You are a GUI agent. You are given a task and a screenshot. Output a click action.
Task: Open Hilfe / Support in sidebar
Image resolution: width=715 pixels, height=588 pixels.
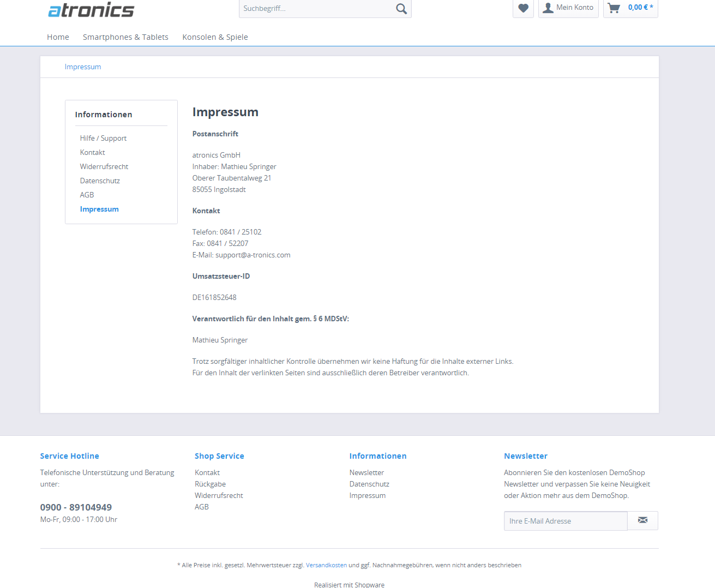point(103,139)
